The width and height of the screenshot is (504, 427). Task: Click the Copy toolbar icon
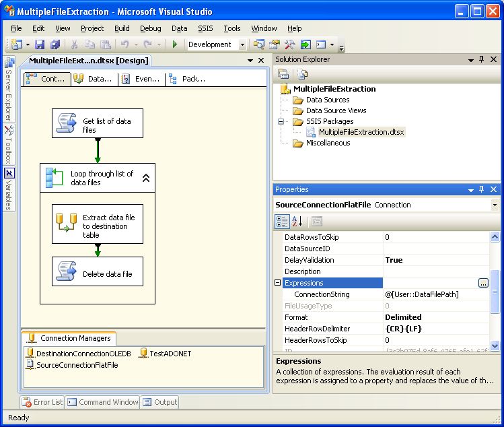pos(89,44)
